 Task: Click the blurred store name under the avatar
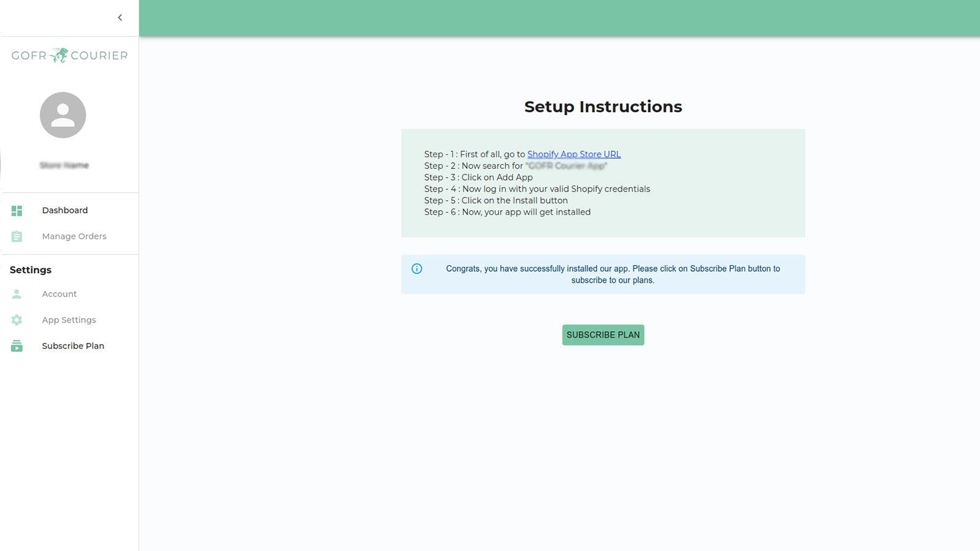click(64, 165)
